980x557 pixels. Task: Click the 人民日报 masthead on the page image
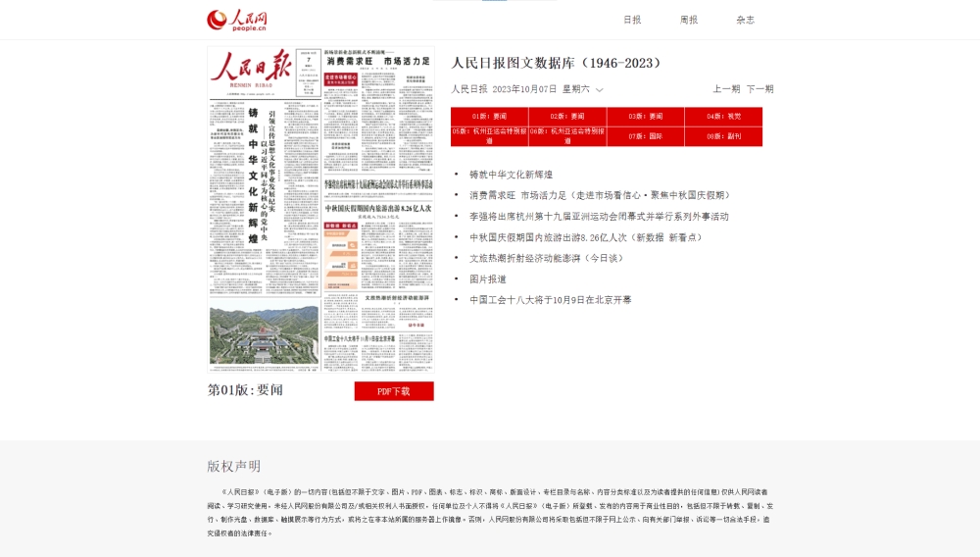[x=252, y=66]
